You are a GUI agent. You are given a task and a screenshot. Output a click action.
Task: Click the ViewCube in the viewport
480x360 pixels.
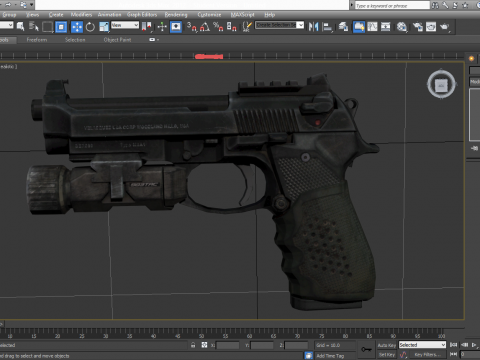click(441, 85)
